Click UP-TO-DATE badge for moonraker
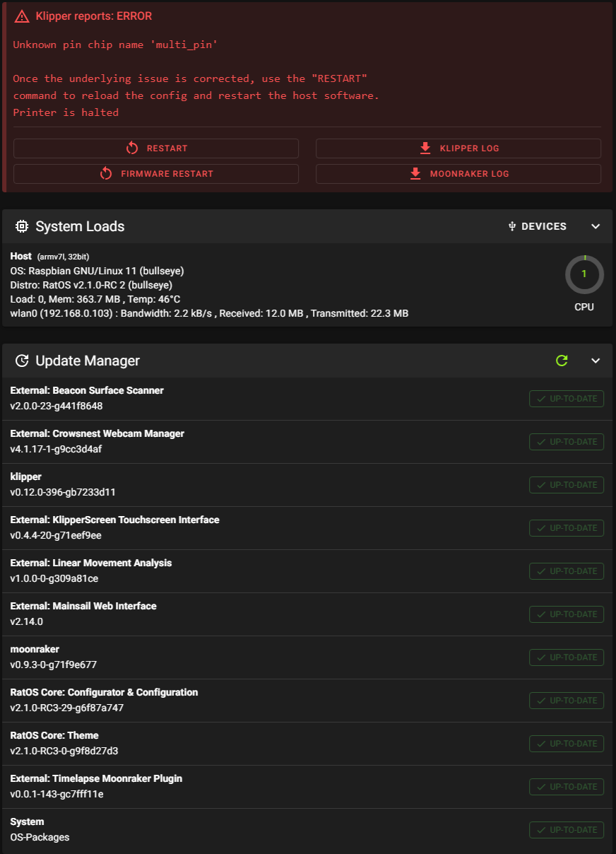 567,657
